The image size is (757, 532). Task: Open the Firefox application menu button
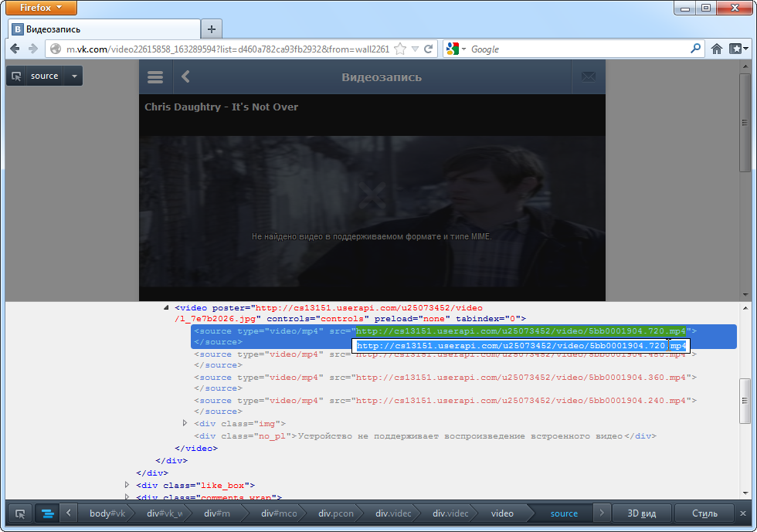tap(41, 8)
